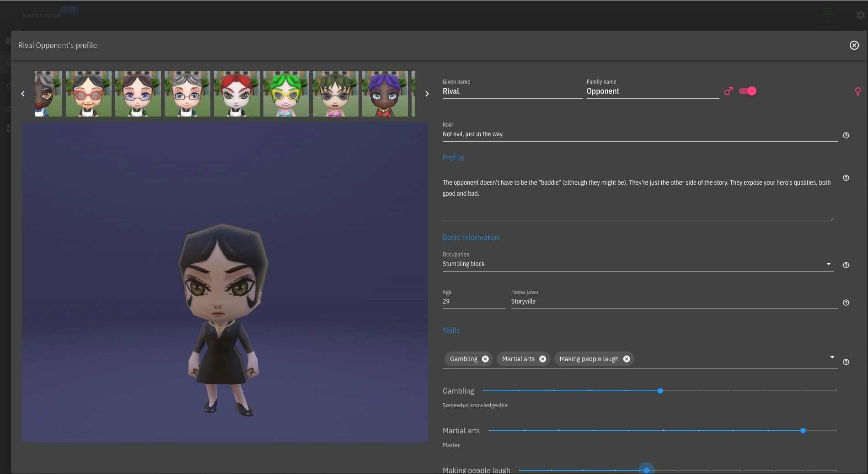Choose the avatar wearing dark sunglasses

click(336, 94)
